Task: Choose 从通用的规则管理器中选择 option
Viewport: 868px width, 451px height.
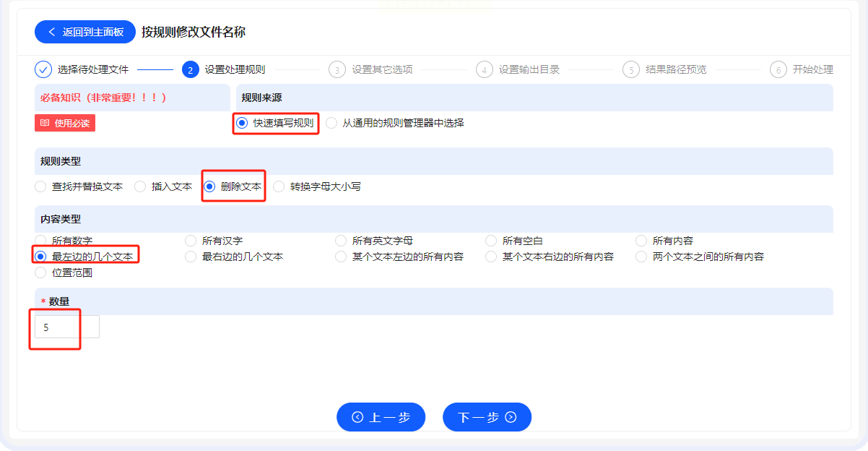Action: 395,123
